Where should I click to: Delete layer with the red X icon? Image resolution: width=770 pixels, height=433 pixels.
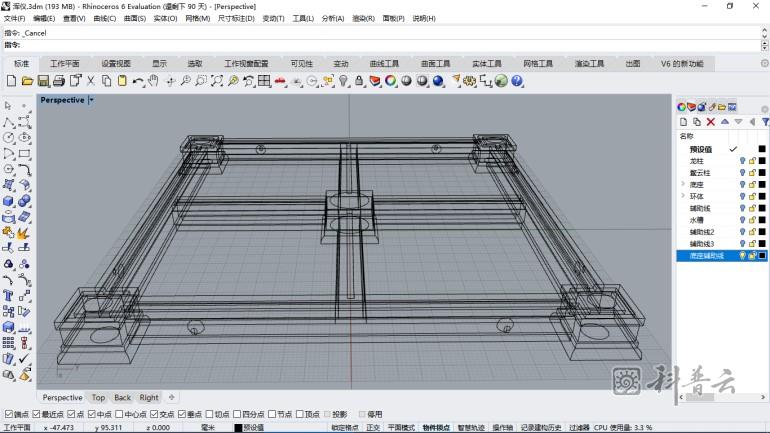[x=711, y=122]
